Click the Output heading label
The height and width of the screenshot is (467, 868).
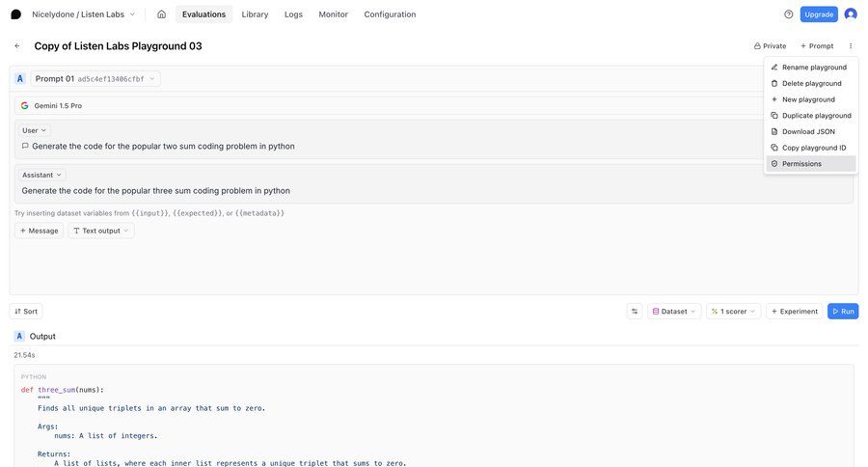42,337
